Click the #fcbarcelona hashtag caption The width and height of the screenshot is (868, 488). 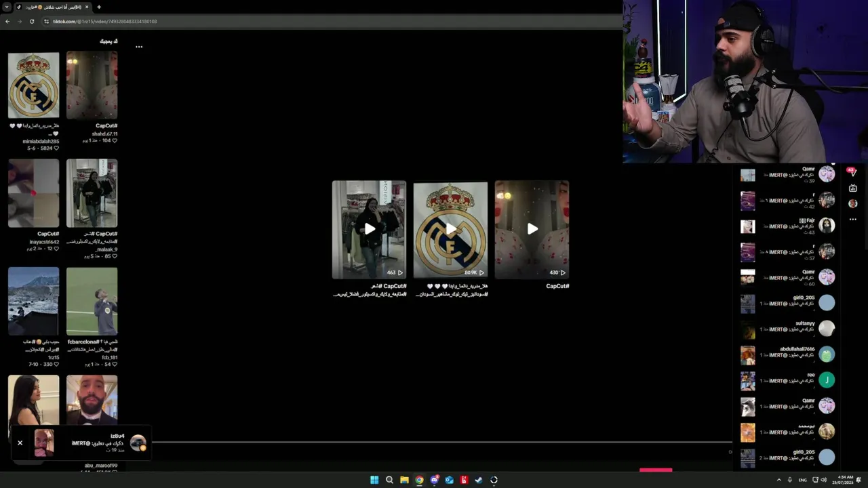[84, 342]
